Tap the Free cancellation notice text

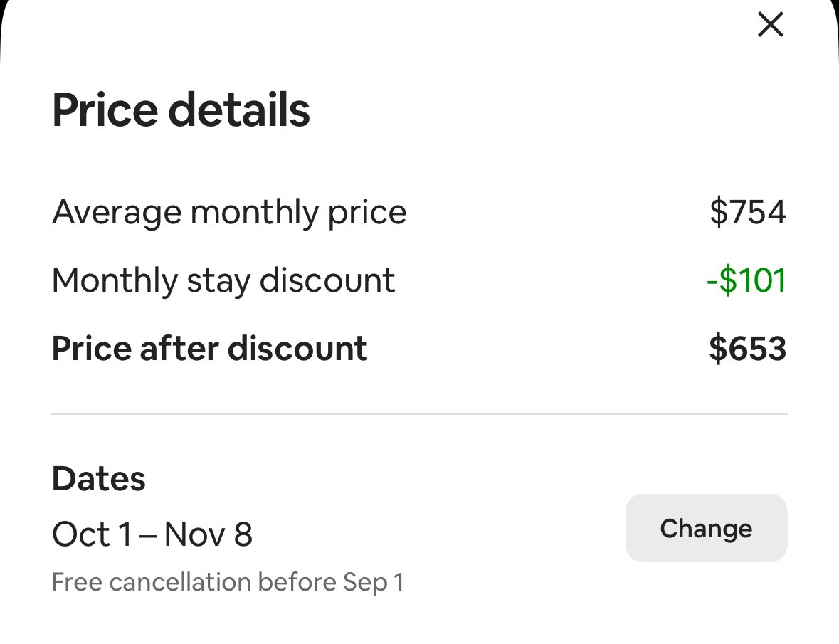228,582
